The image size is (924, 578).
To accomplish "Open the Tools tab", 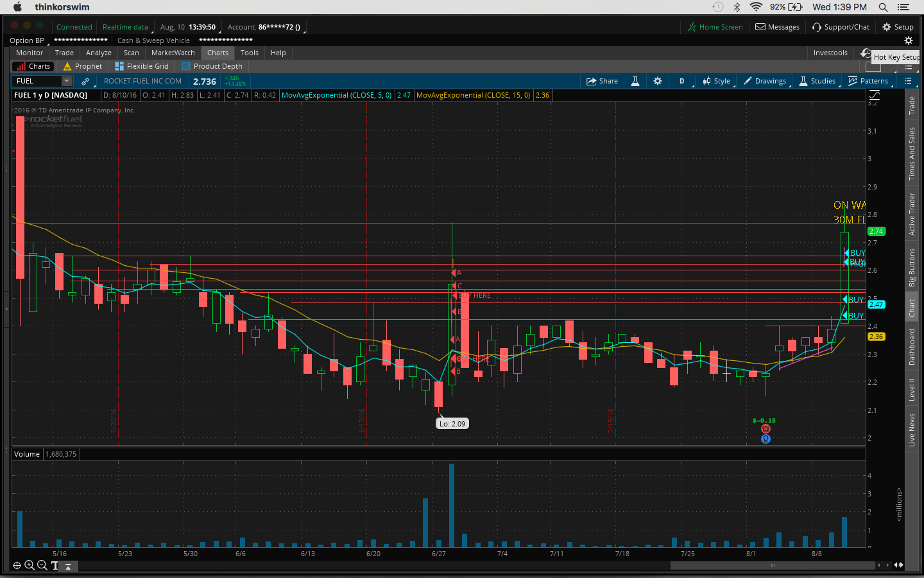I will coord(250,53).
